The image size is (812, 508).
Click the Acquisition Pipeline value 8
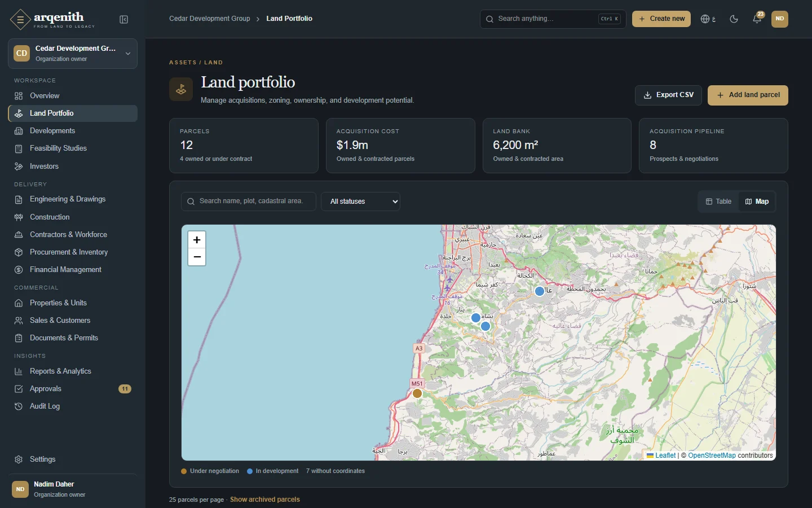(x=653, y=145)
